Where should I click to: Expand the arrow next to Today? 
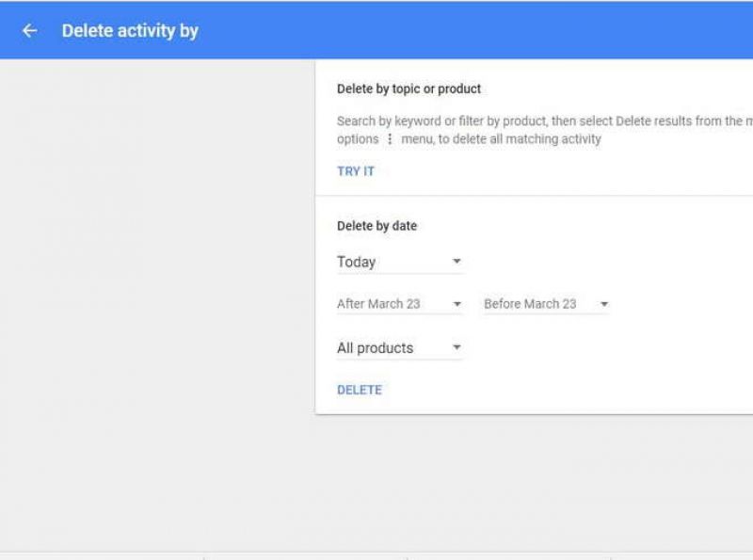tap(457, 262)
